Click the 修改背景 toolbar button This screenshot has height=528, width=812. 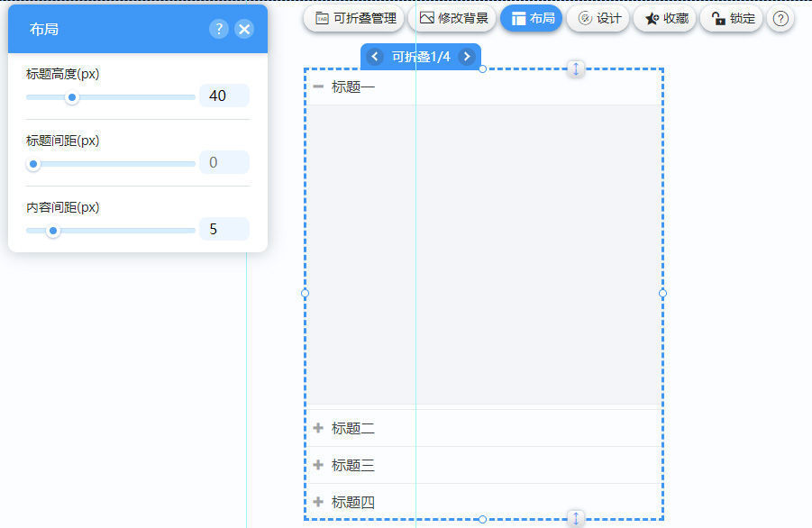[x=453, y=18]
